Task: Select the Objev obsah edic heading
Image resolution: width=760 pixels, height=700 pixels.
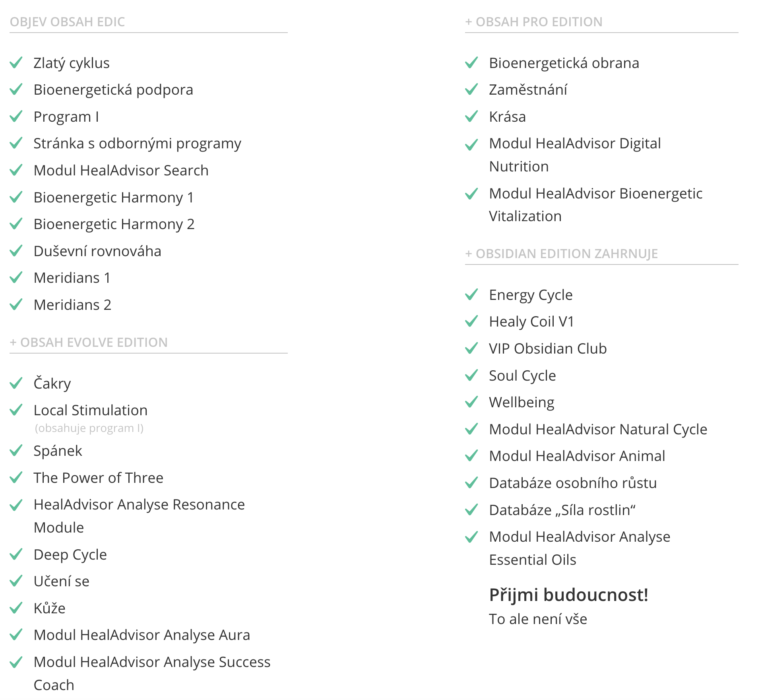Action: click(67, 21)
